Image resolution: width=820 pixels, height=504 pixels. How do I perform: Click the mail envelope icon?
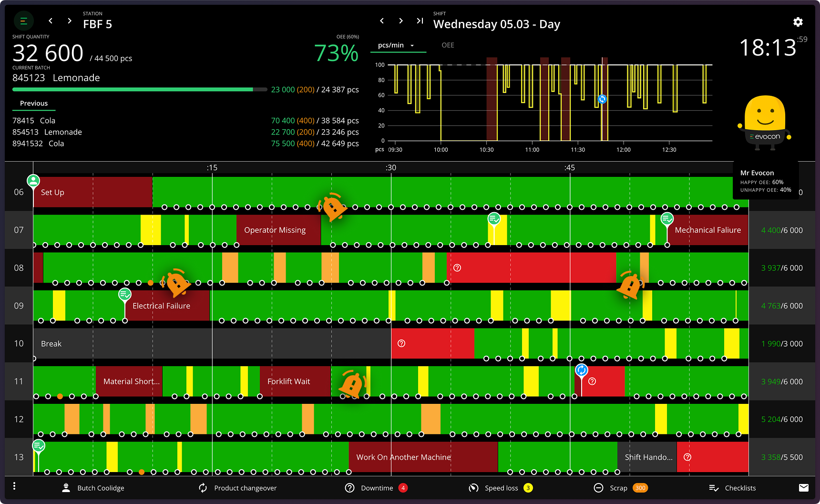pyautogui.click(x=803, y=487)
